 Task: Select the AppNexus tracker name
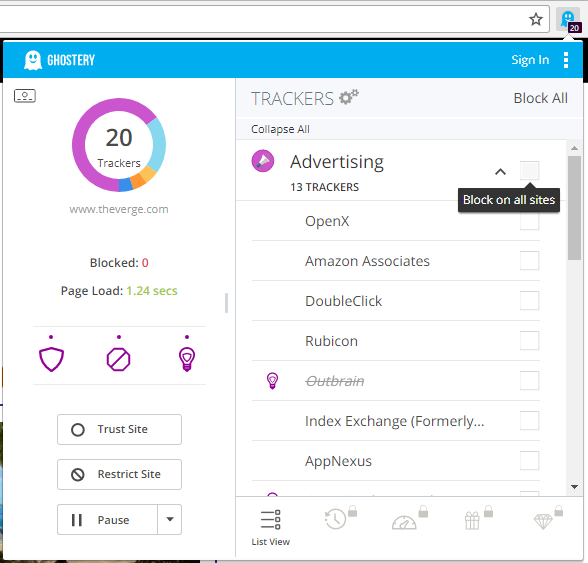[x=338, y=461]
